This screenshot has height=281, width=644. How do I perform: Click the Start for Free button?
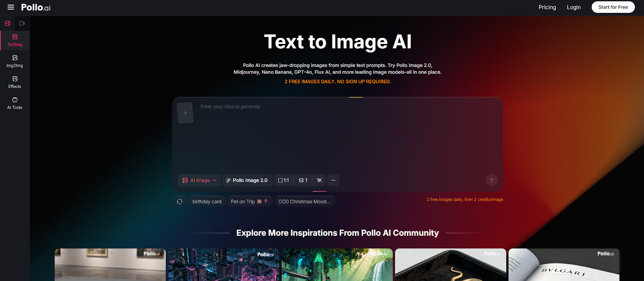coord(613,7)
